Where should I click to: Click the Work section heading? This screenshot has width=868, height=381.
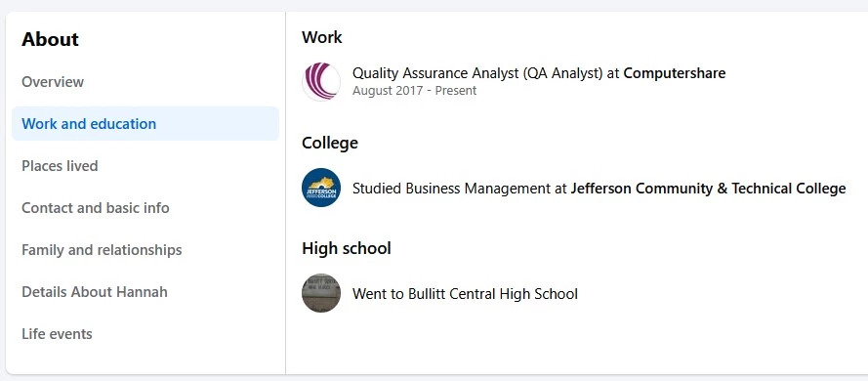(321, 38)
